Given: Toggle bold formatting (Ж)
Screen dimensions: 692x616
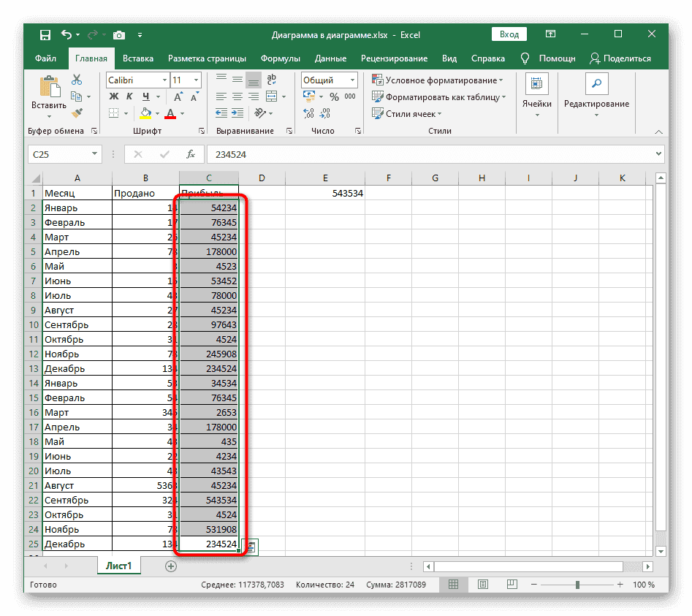Looking at the screenshot, I should [113, 96].
